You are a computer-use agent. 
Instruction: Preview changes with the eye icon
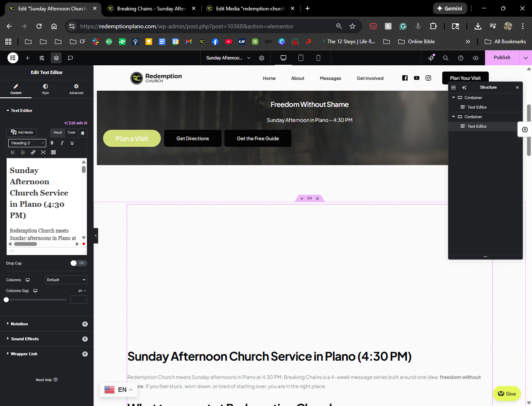tap(475, 58)
